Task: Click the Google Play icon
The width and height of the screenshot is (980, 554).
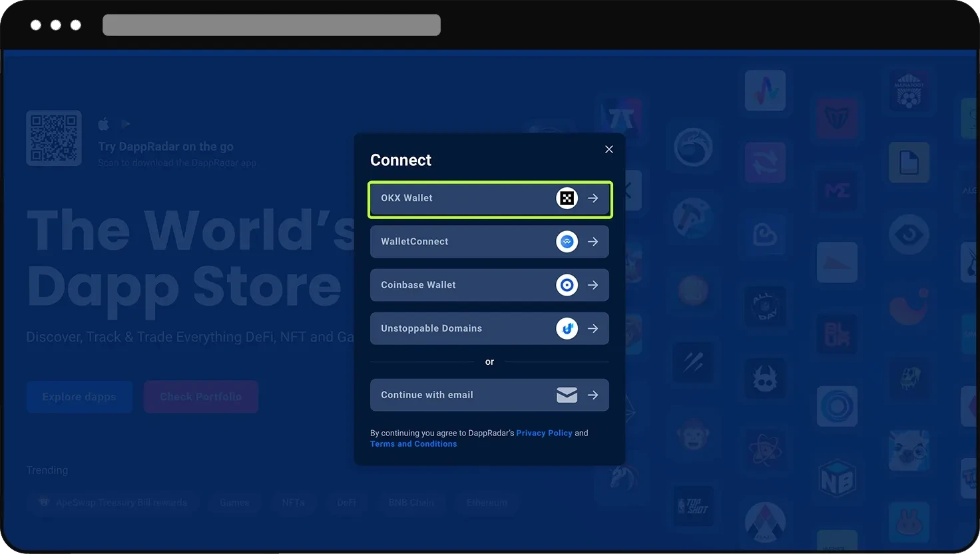Action: point(126,124)
